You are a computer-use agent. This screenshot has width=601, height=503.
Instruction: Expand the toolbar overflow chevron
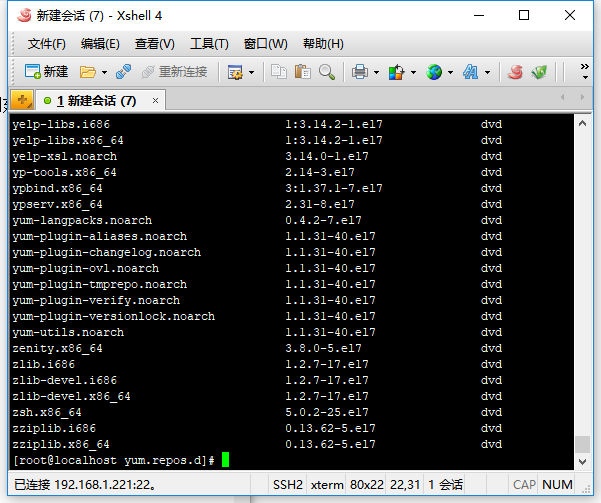point(585,71)
